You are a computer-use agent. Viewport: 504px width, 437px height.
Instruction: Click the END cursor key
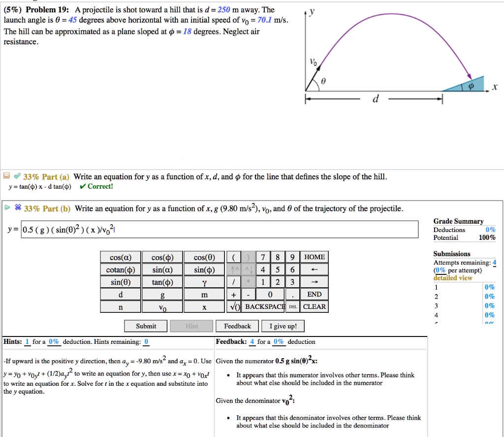click(x=315, y=295)
